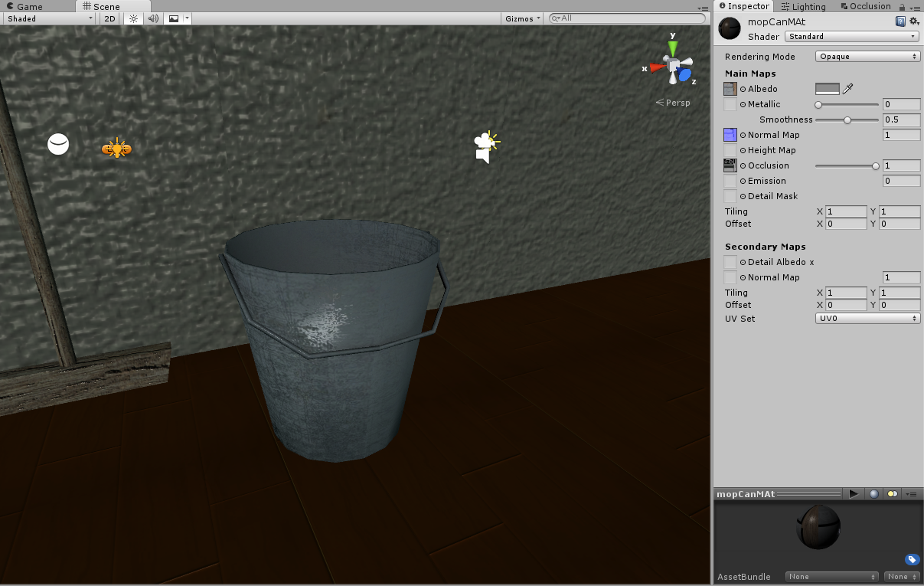
Task: Switch to the Lighting tab
Action: (803, 6)
